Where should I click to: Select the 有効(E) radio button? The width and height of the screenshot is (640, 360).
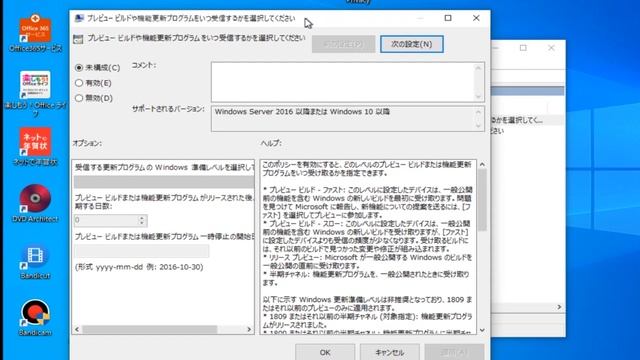(79, 83)
